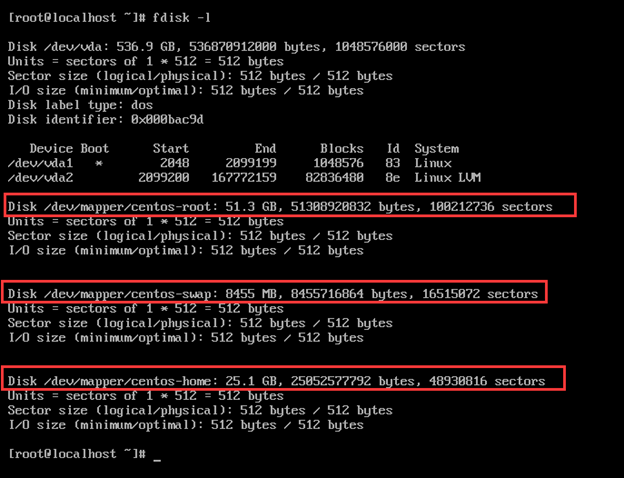The width and height of the screenshot is (624, 478).
Task: Click the blinking cursor at the bottom prompt
Action: pos(158,456)
